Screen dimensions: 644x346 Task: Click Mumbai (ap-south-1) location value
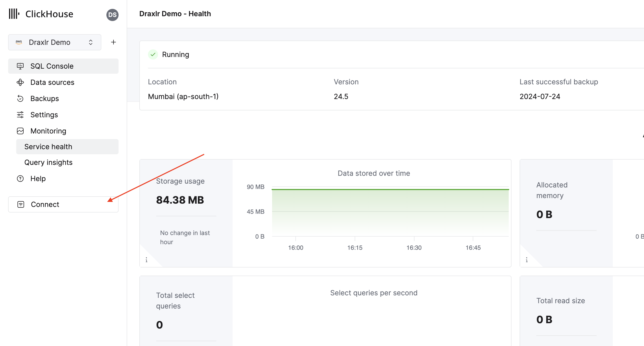pyautogui.click(x=183, y=97)
